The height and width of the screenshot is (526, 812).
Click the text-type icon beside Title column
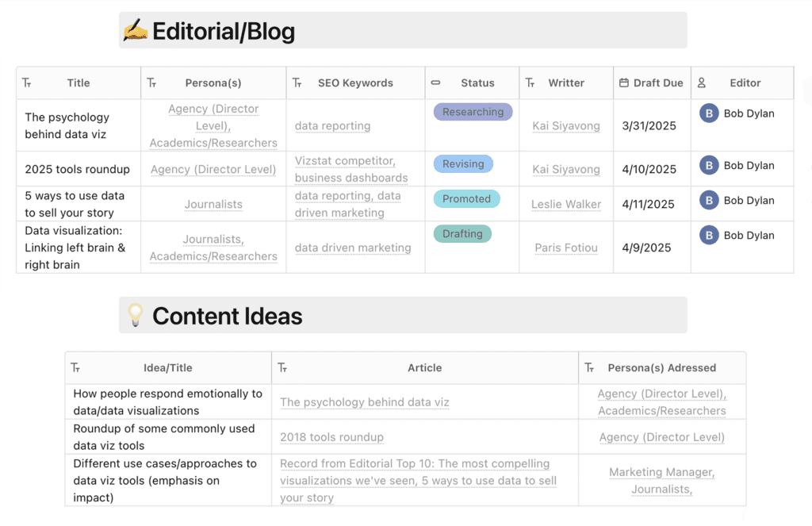point(27,83)
